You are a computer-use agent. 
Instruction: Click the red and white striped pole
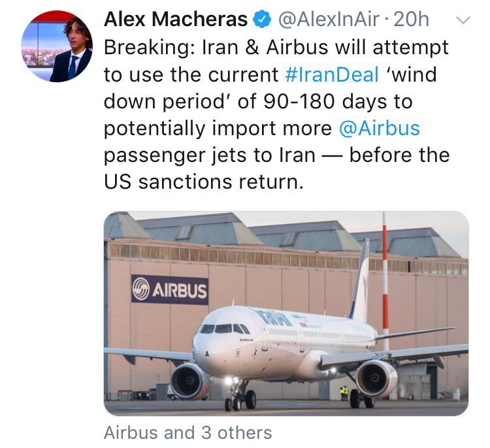384,274
